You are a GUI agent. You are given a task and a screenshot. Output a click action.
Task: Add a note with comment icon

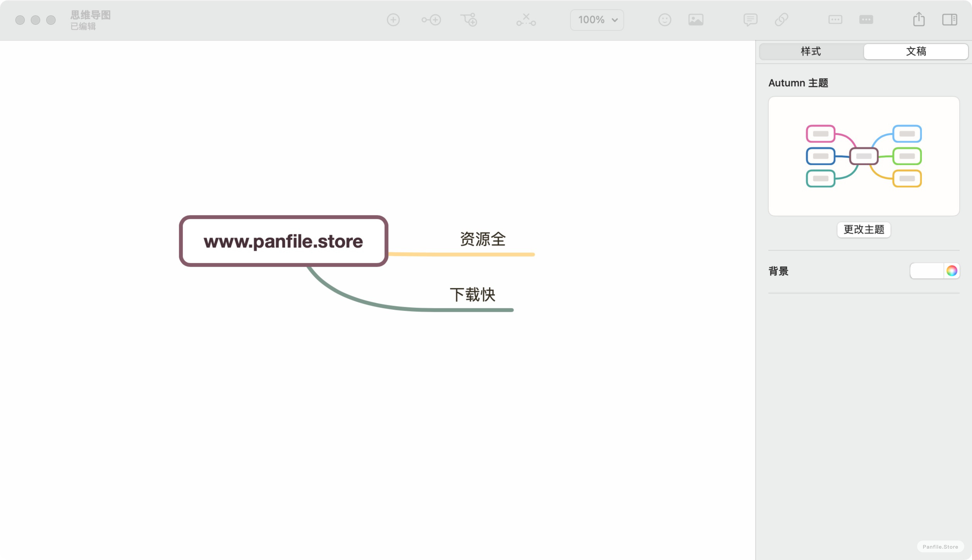click(750, 20)
